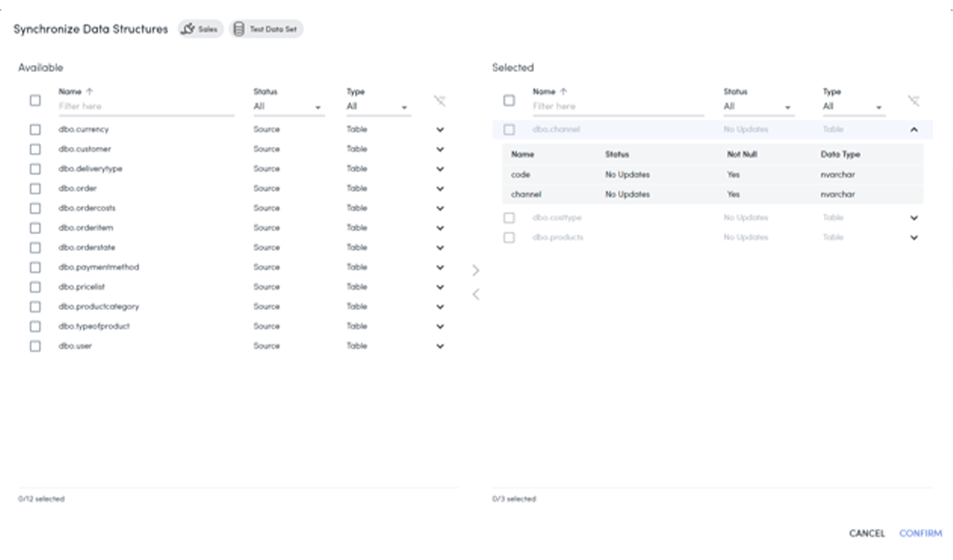Select the dbo.user table checkbox

click(35, 346)
